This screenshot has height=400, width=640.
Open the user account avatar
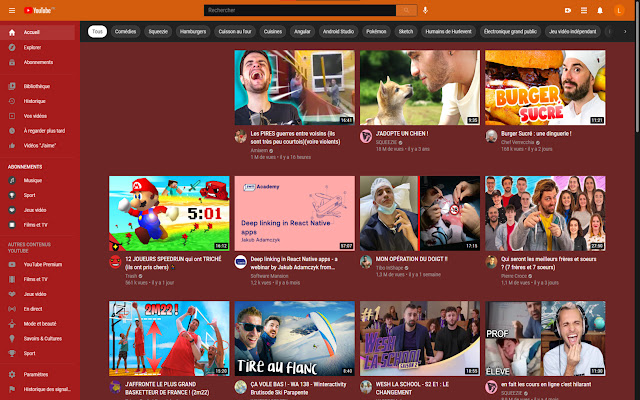pos(621,9)
